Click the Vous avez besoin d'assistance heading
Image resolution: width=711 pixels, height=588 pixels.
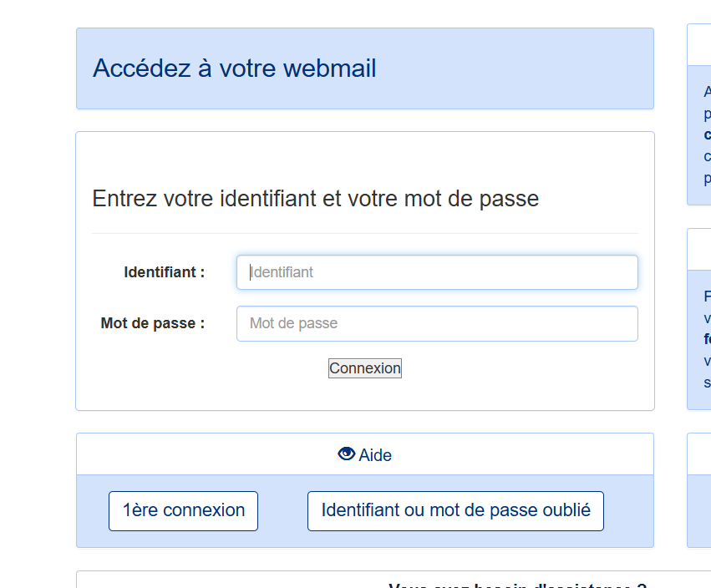click(517, 585)
